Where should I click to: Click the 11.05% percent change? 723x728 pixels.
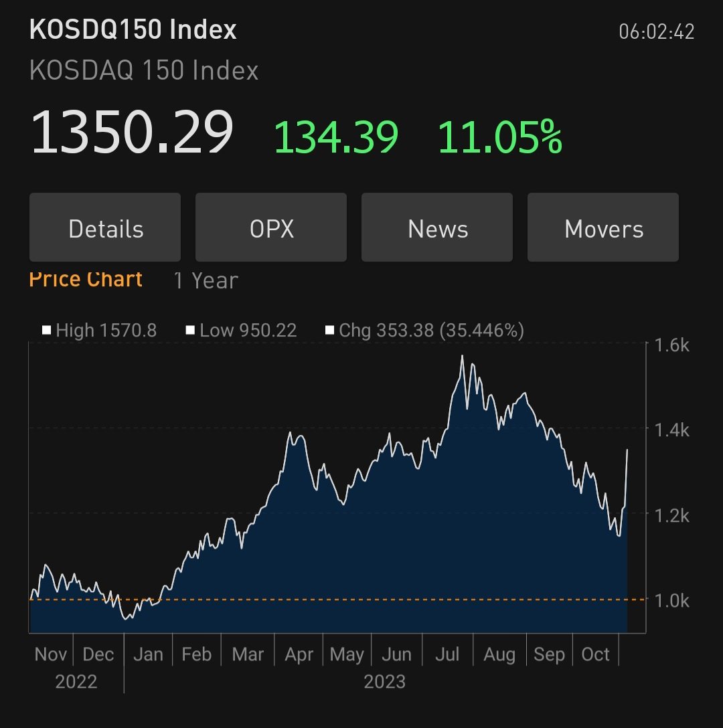pyautogui.click(x=500, y=137)
